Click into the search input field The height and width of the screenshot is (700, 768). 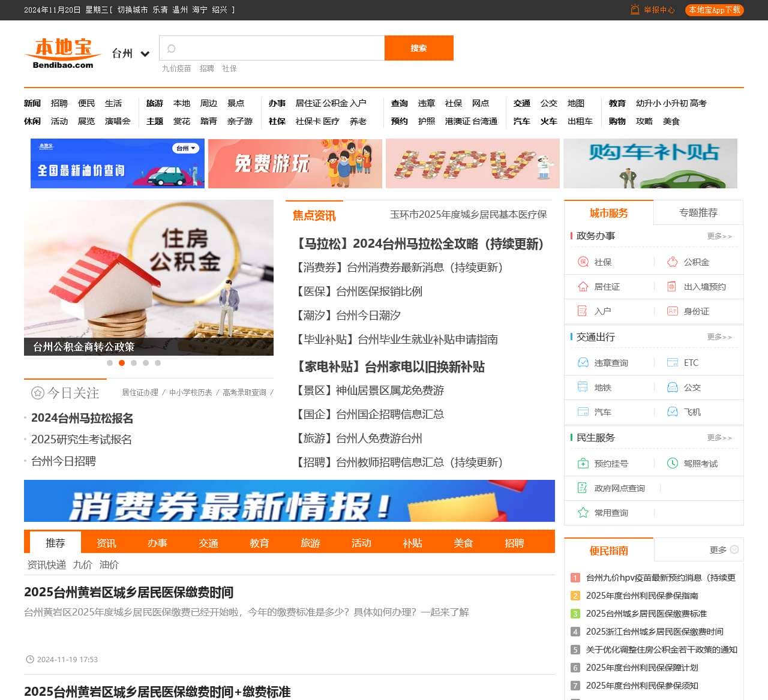point(276,48)
